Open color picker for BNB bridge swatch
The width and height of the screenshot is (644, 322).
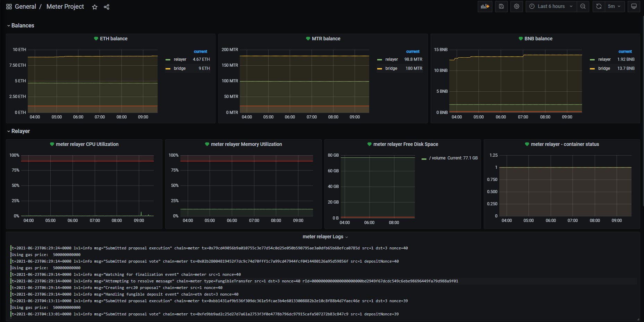pyautogui.click(x=592, y=69)
